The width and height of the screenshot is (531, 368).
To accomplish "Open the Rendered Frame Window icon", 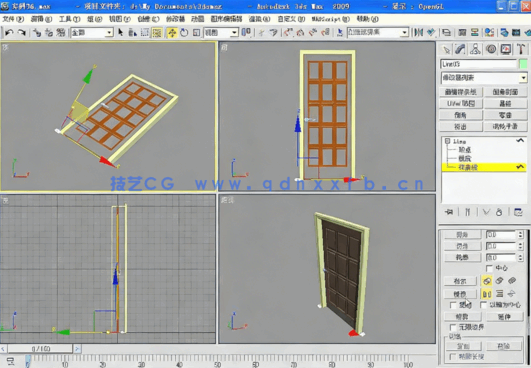I will point(516,33).
